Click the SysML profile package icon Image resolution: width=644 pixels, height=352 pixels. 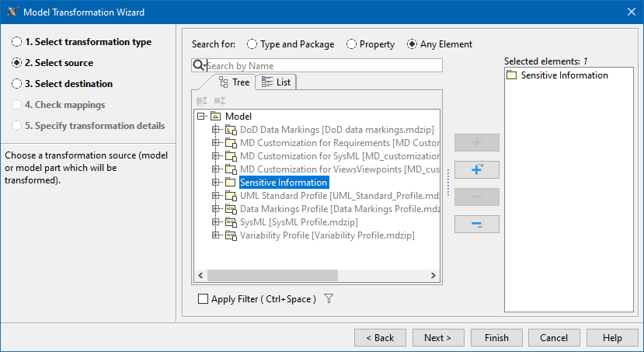[x=231, y=221]
